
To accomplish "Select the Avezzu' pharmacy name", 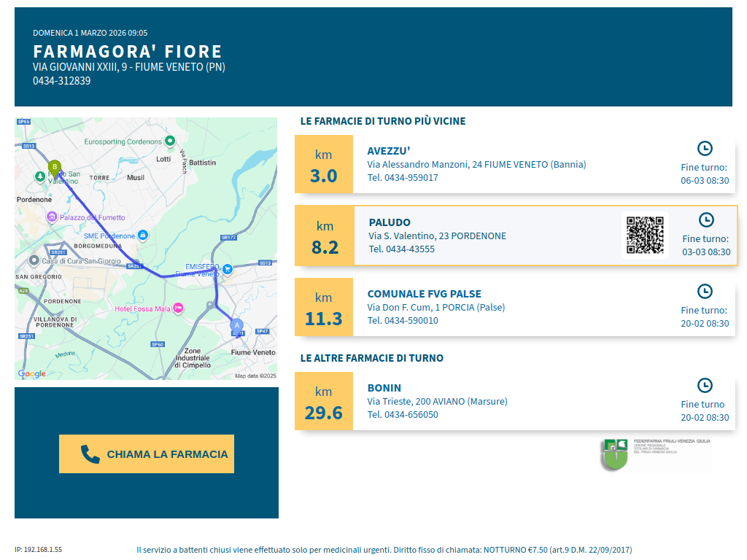I will click(389, 151).
